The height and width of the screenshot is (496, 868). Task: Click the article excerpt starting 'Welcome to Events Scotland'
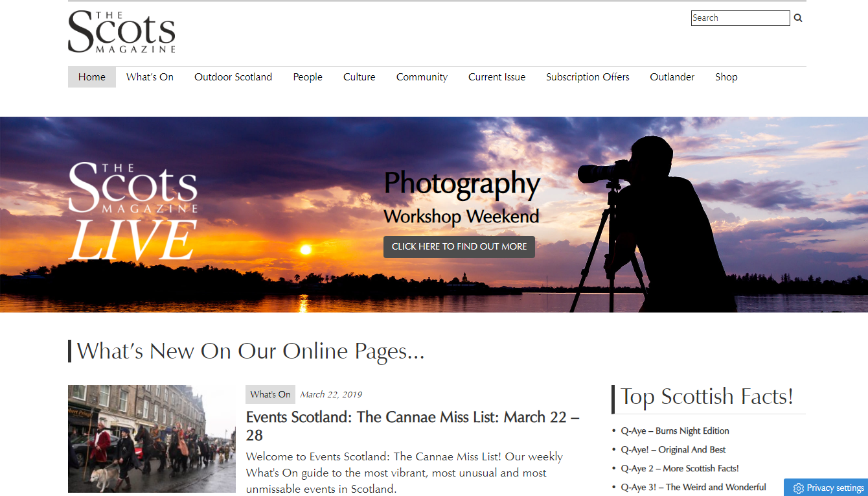point(405,473)
